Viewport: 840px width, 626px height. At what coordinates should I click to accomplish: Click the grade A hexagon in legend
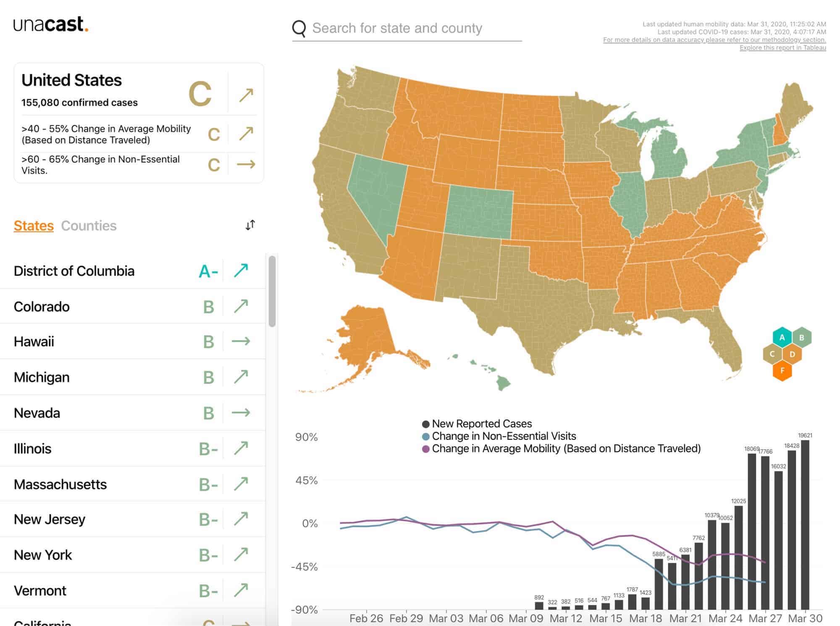[782, 337]
